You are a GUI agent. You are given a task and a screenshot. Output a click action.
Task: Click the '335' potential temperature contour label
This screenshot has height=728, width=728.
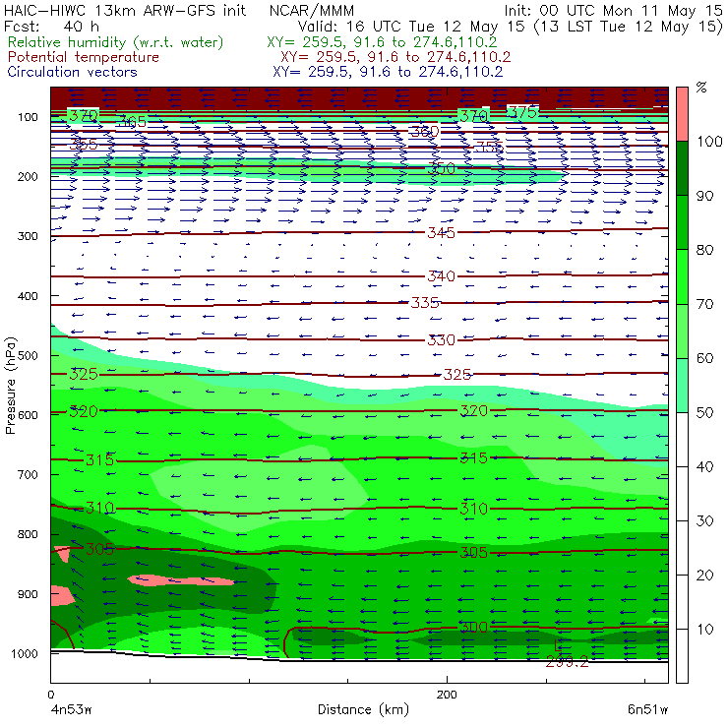[425, 303]
